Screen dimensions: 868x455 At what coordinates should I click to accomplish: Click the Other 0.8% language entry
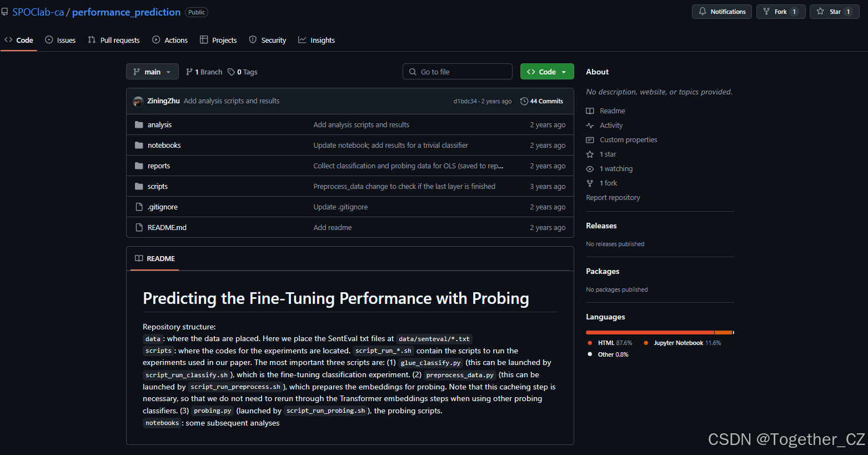click(608, 354)
